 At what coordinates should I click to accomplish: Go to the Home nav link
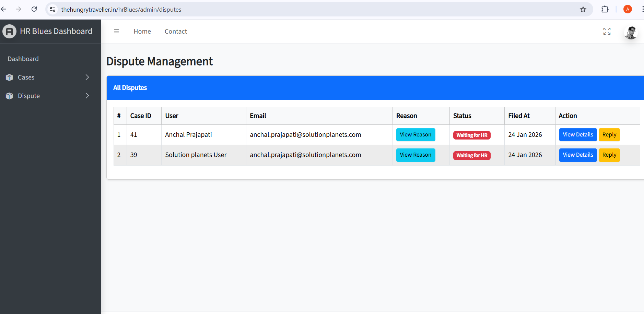[x=142, y=32]
